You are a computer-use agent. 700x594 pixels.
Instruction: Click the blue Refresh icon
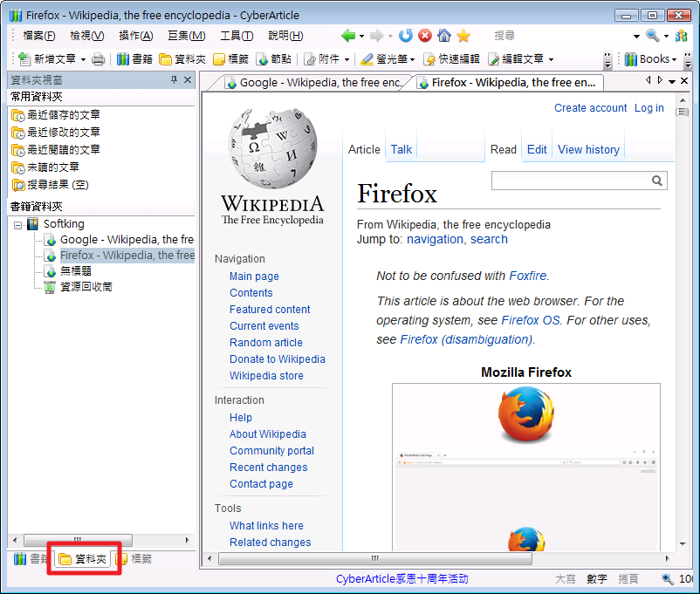tap(406, 36)
